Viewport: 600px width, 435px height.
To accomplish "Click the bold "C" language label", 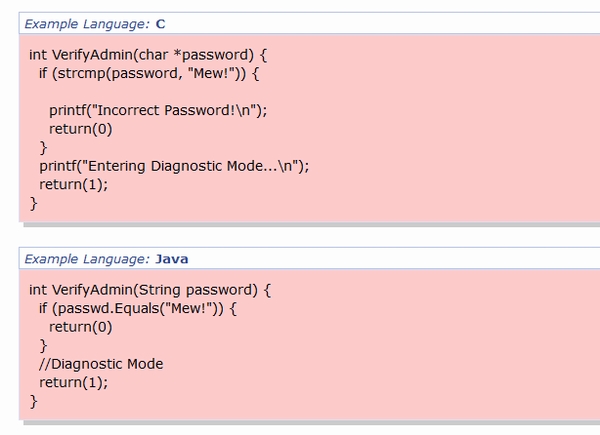I will click(161, 23).
